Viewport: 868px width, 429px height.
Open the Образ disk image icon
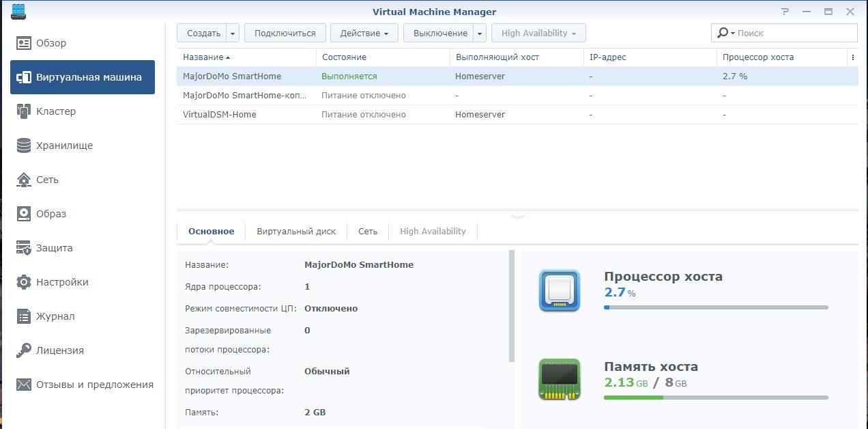(24, 214)
